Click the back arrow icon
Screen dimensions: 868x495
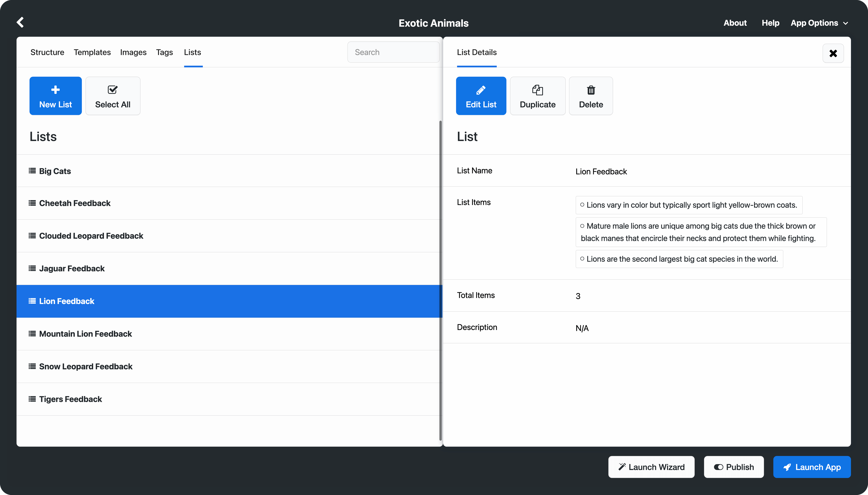click(20, 22)
